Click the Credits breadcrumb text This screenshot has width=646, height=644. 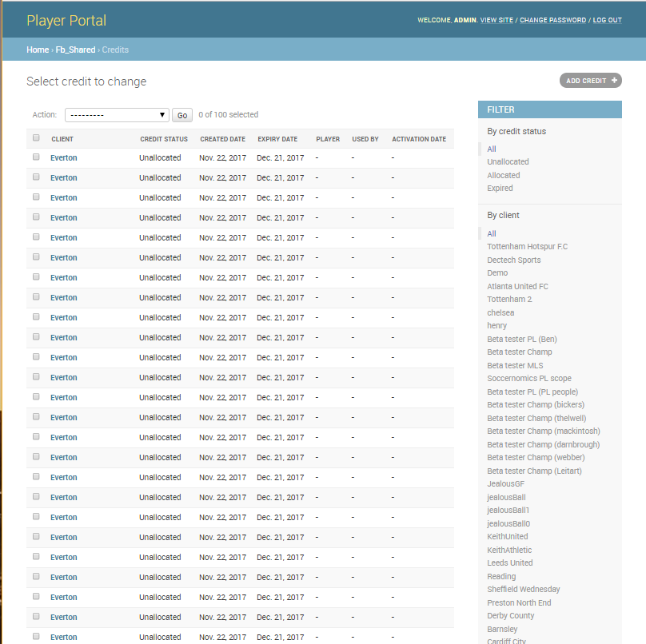[x=115, y=50]
